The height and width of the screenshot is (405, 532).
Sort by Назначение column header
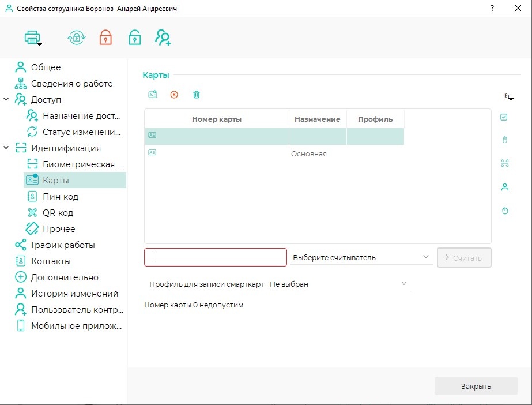(318, 119)
